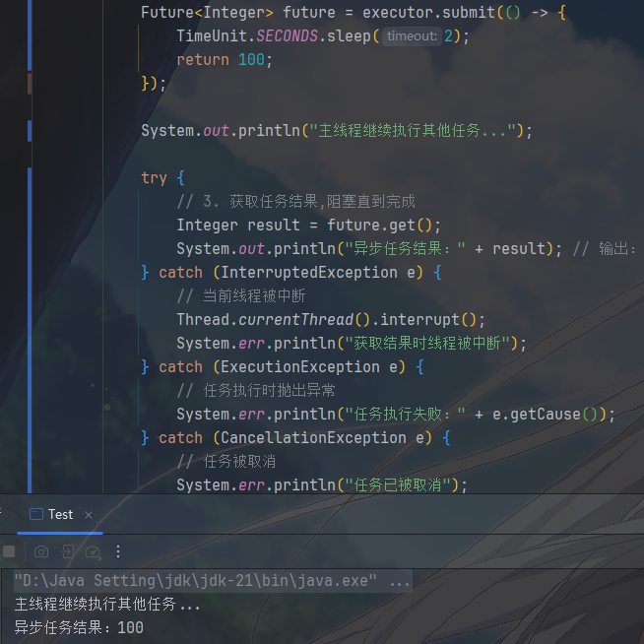Screen dimensions: 644x644
Task: Click the grey gutter marker beside closing brace
Action: pyautogui.click(x=30, y=84)
